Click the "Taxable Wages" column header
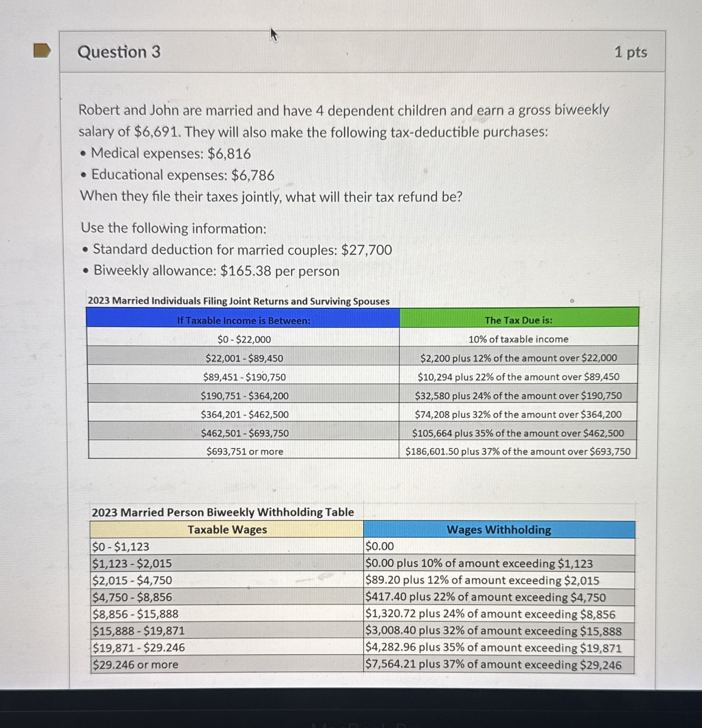702x728 pixels. click(227, 530)
